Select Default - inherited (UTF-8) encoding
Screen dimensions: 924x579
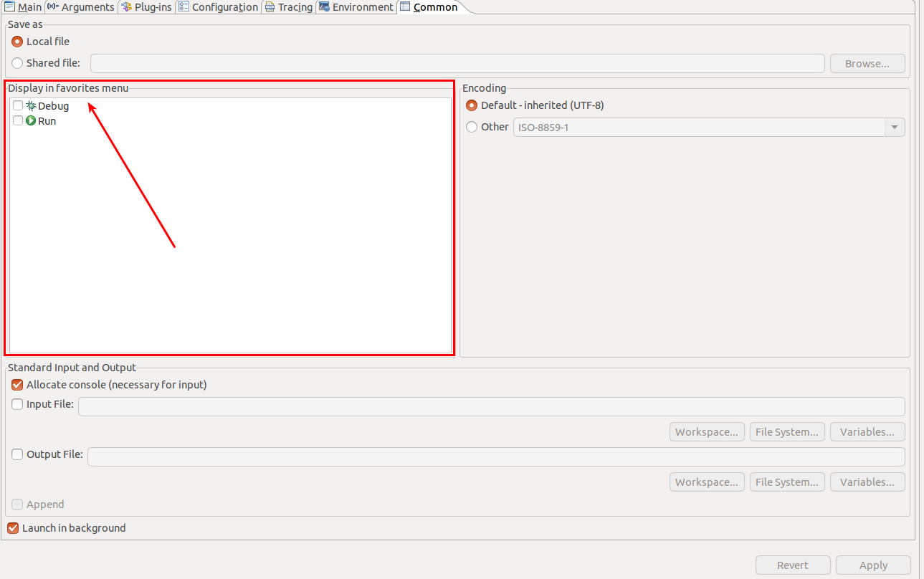click(x=472, y=105)
